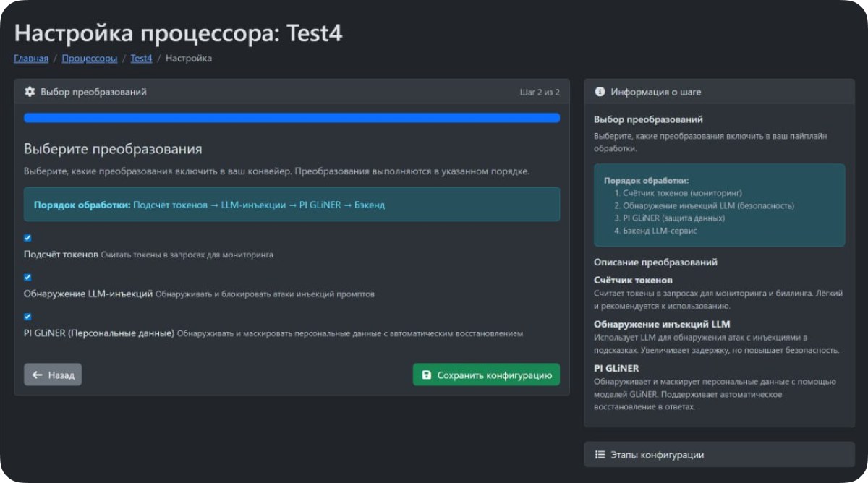The image size is (868, 483).
Task: Click the list icon beside Этапы конфигурации
Action: click(x=600, y=455)
